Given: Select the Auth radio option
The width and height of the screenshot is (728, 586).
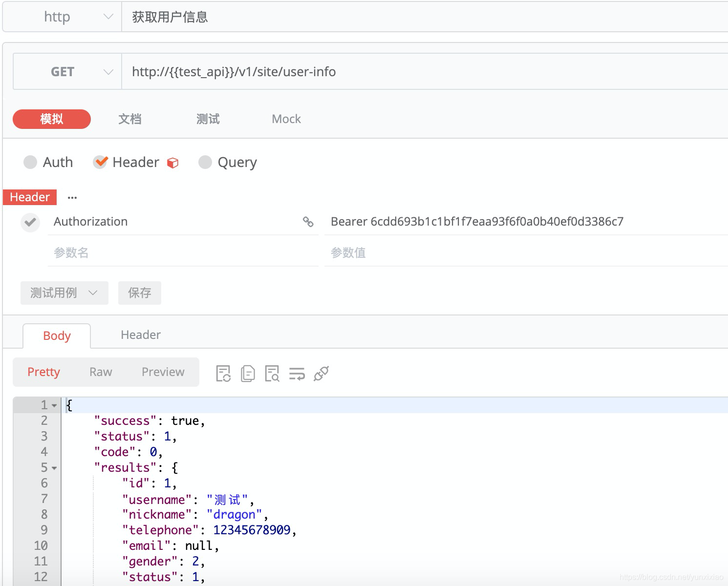Looking at the screenshot, I should point(30,162).
